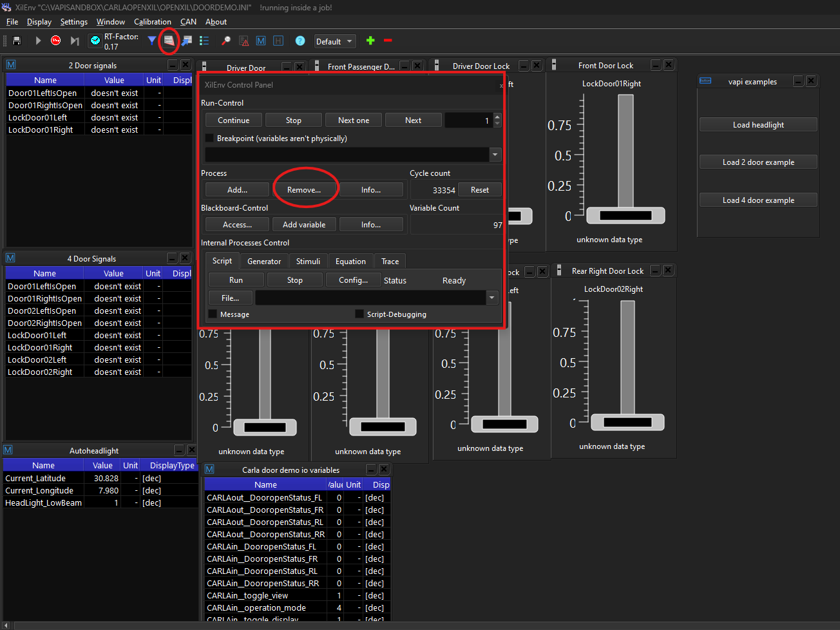840x630 pixels.
Task: Click the magnifier search icon in toolbar
Action: coord(226,41)
